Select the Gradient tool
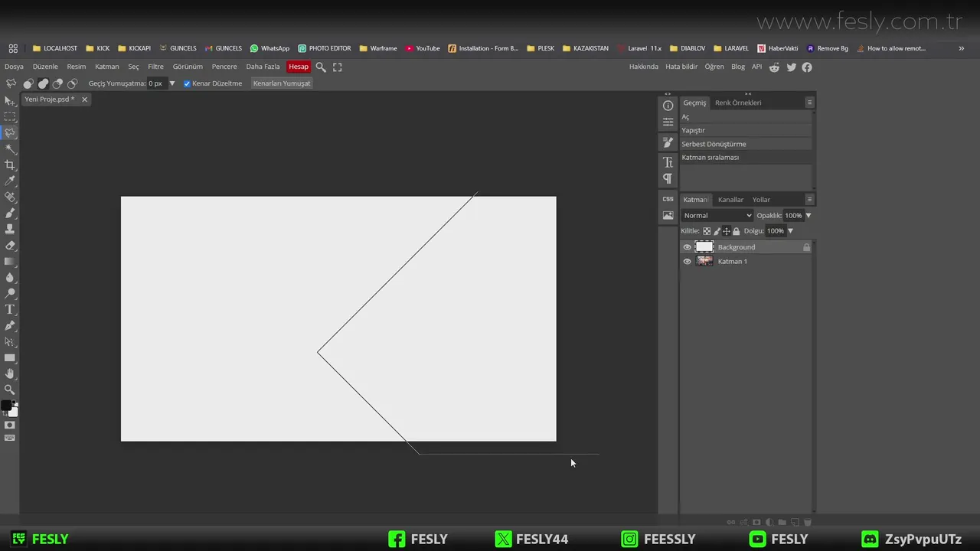This screenshot has width=980, height=551. tap(10, 262)
